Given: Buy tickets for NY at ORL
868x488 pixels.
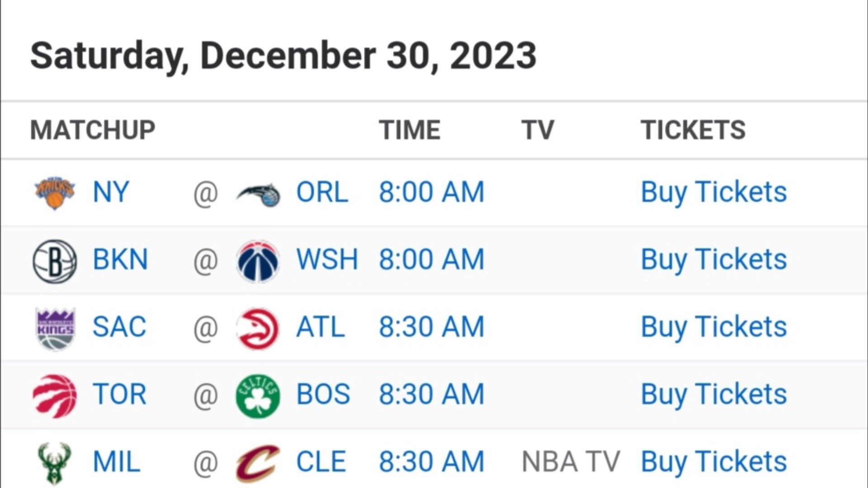Looking at the screenshot, I should click(714, 192).
